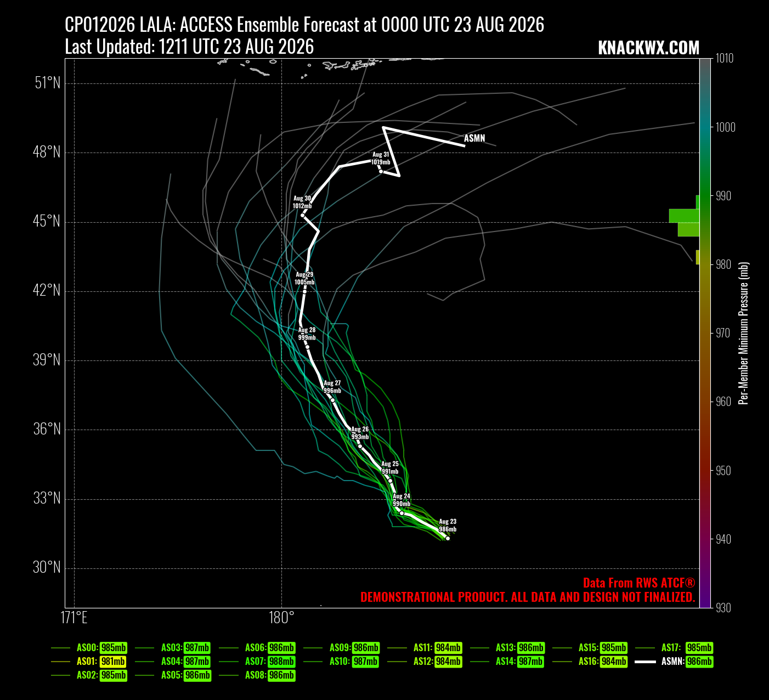
Task: Click the AS03 legend entry showing 987mb
Action: click(x=173, y=648)
